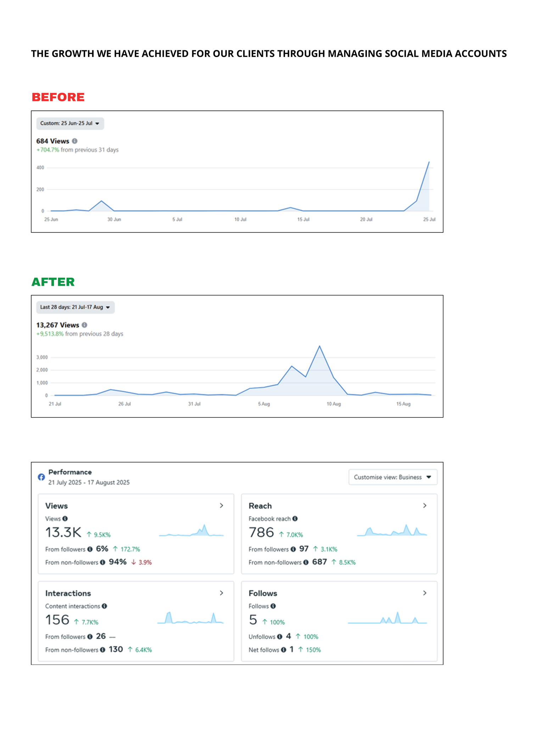The height and width of the screenshot is (756, 535).
Task: Open the Last 28 days date range dropdown
Action: click(75, 307)
